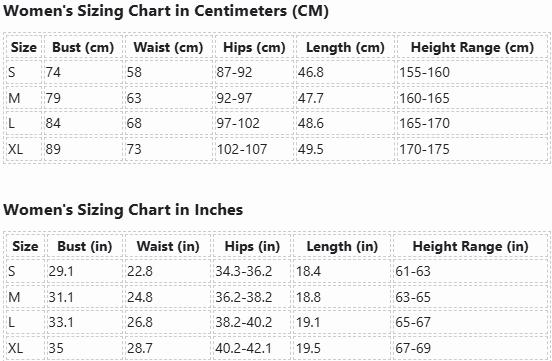The width and height of the screenshot is (552, 361).
Task: Click the 47.7 length cell for size M
Action: (345, 98)
